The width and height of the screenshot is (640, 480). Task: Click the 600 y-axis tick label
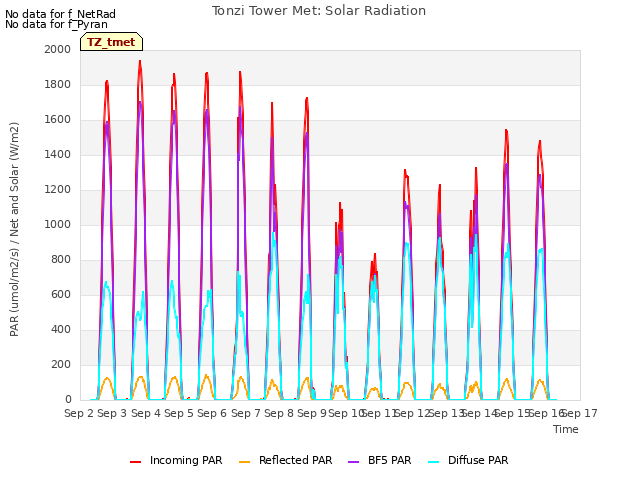pos(61,295)
